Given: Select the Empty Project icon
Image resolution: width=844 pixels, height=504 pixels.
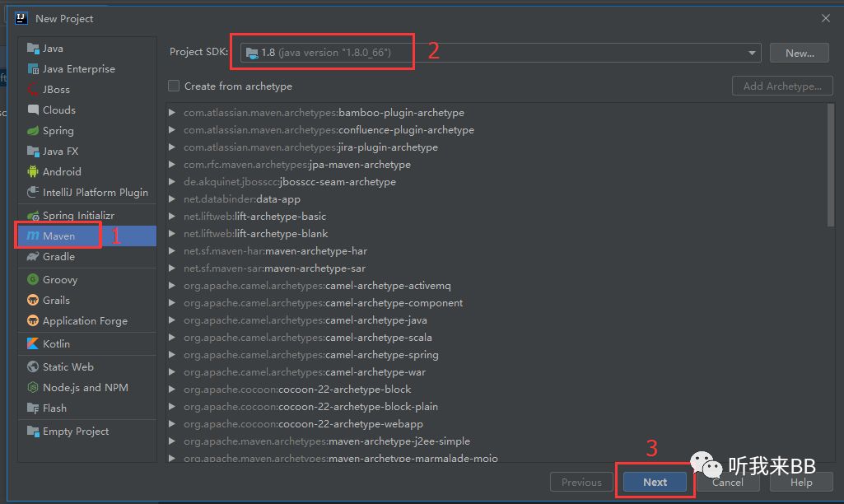Looking at the screenshot, I should click(x=33, y=432).
